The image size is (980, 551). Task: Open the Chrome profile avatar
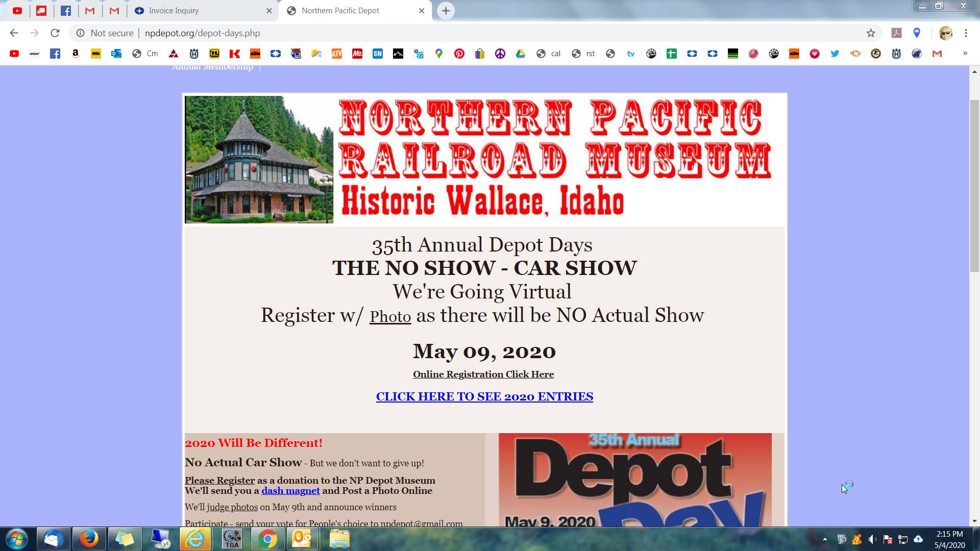[945, 33]
